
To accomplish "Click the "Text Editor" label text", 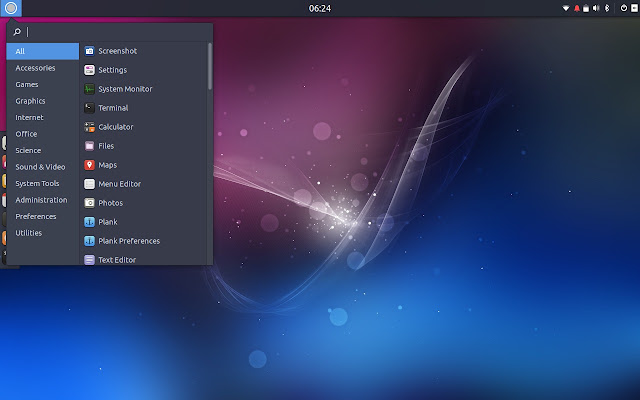I will pos(117,260).
